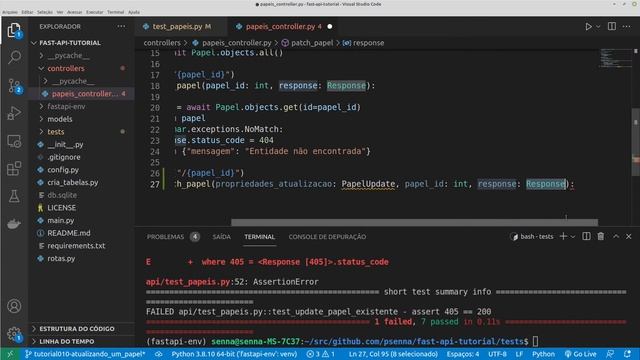640x360 pixels.
Task: Open README.md file
Action: point(68,233)
